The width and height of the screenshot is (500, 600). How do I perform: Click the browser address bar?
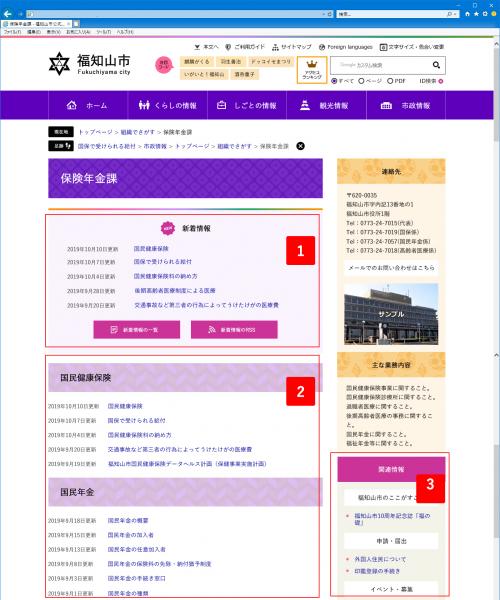pyautogui.click(x=174, y=14)
